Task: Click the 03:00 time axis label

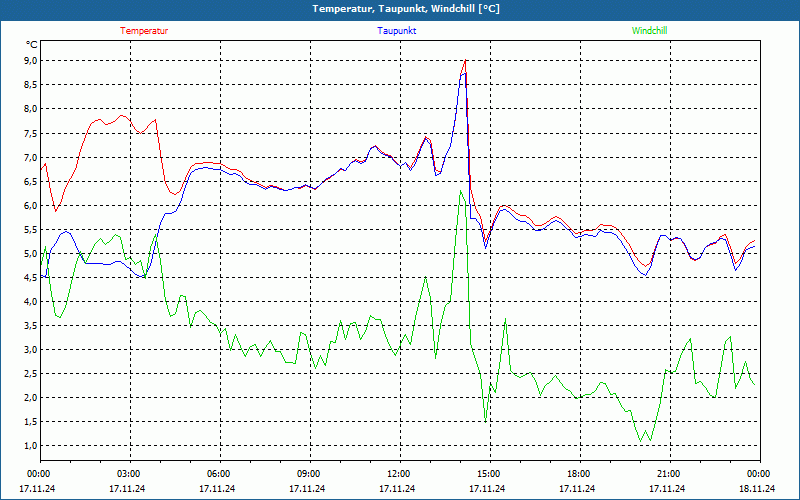Action: (x=127, y=474)
